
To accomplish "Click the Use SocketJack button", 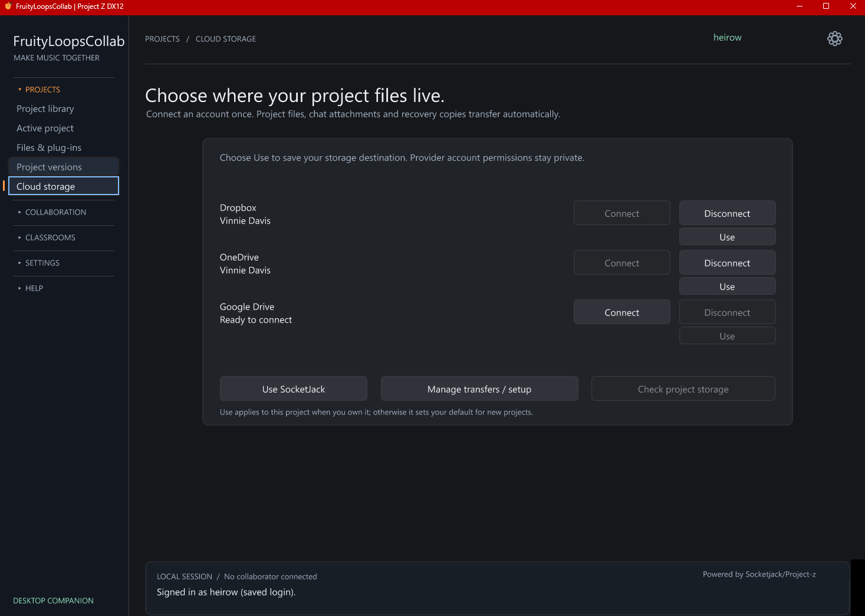I will 294,389.
